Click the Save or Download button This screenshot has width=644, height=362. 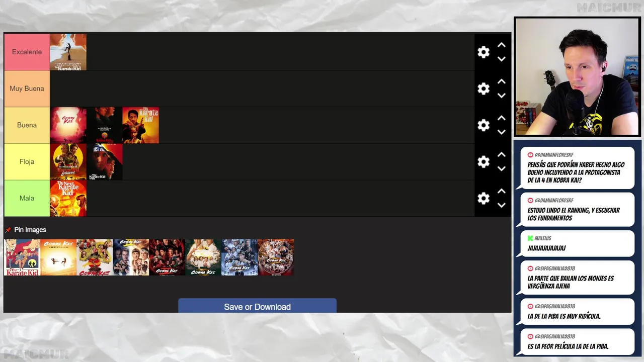tap(257, 306)
